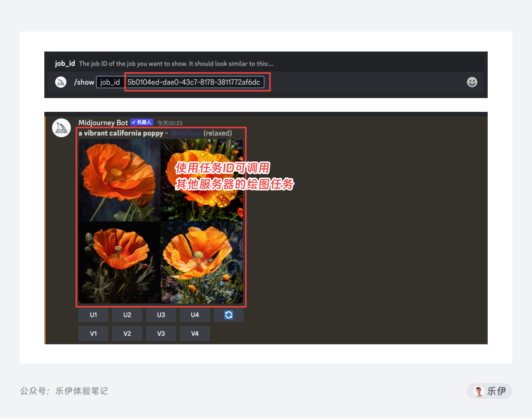
Task: Click the Midjourney sailboat icon beside /show
Action: tap(61, 82)
